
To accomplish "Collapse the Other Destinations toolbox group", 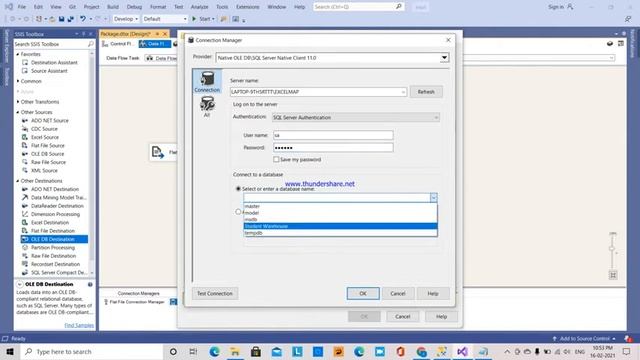I will click(x=18, y=180).
